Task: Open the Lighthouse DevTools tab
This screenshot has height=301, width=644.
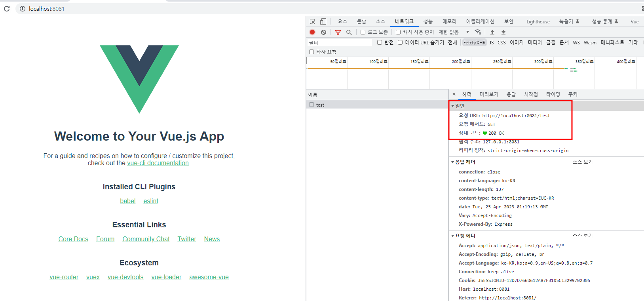Action: [538, 22]
